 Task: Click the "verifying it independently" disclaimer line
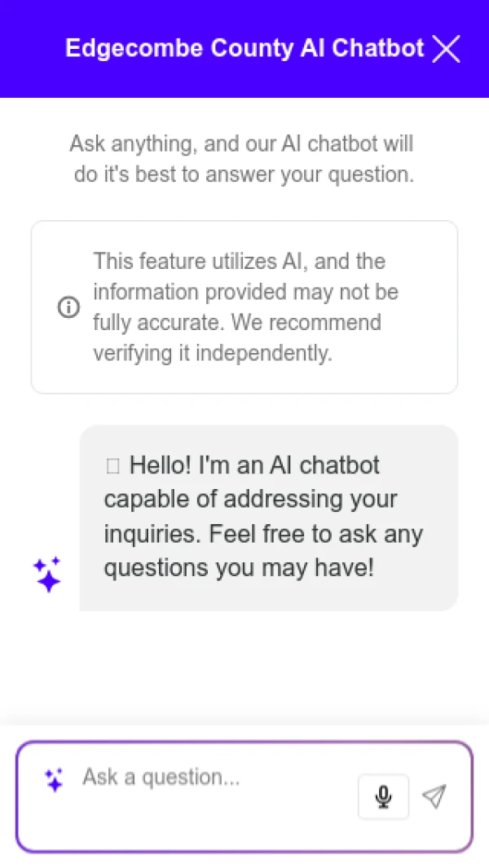(213, 353)
